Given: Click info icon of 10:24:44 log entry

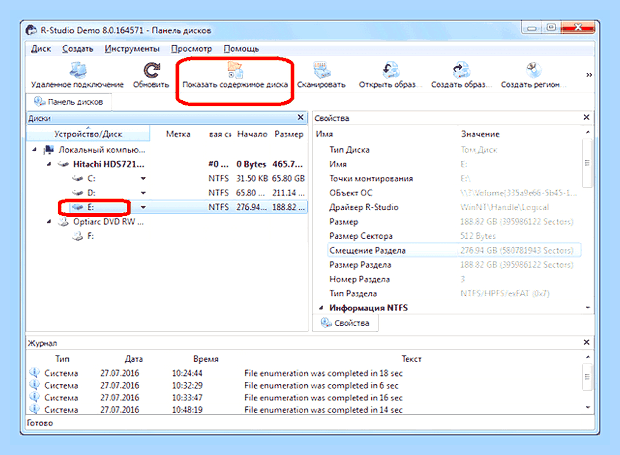Looking at the screenshot, I should coord(34,373).
